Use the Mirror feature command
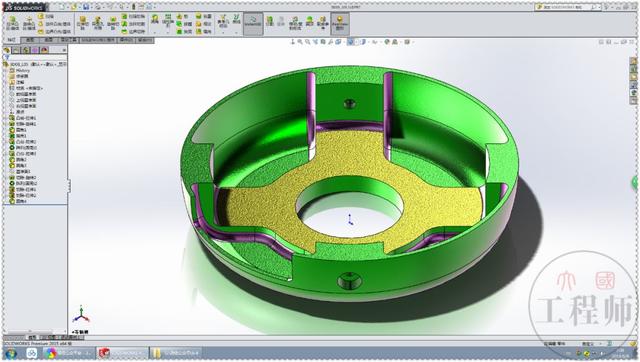Screen dimensions: 640x362 203,31
